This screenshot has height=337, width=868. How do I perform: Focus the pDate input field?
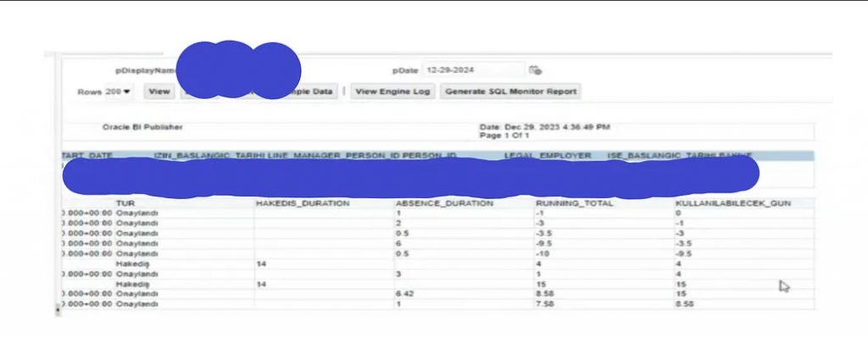[x=474, y=70]
